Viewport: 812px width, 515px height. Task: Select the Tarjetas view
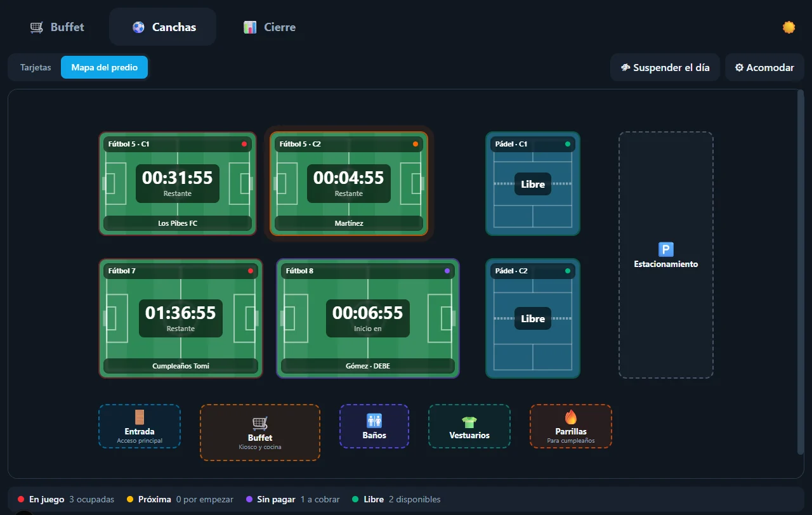pyautogui.click(x=36, y=67)
